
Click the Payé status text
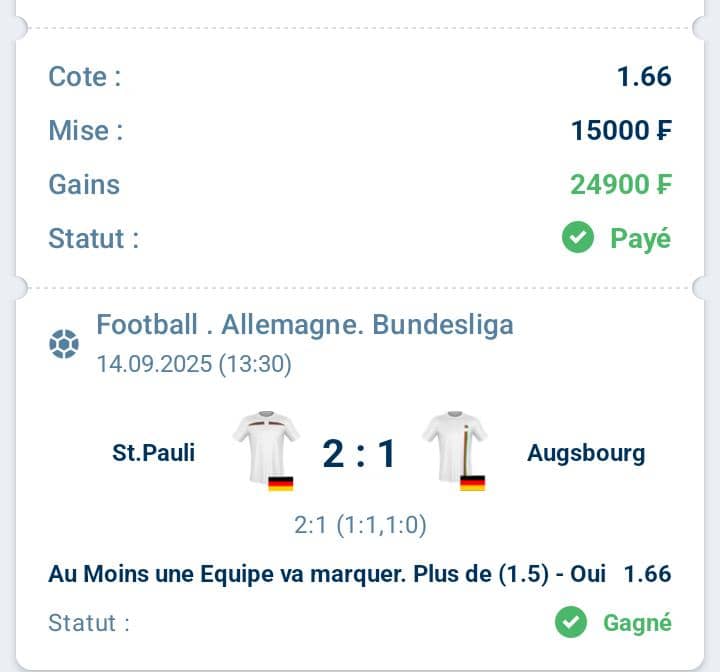[x=641, y=239]
